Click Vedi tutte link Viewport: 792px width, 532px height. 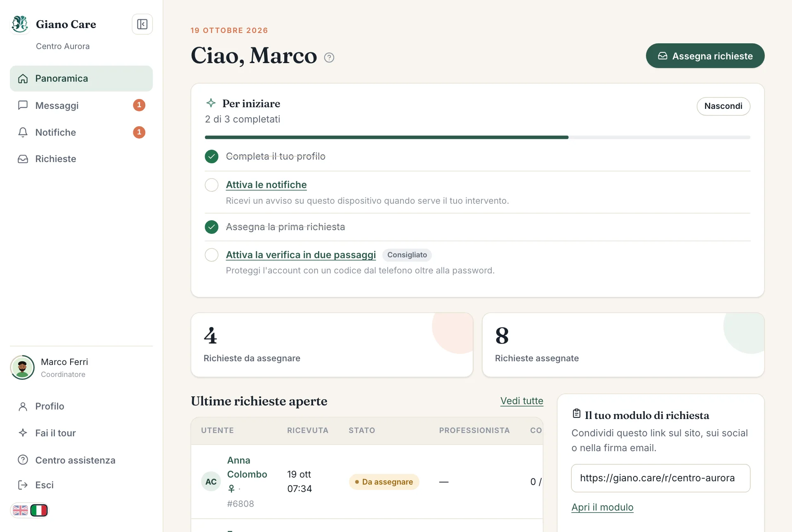click(521, 401)
